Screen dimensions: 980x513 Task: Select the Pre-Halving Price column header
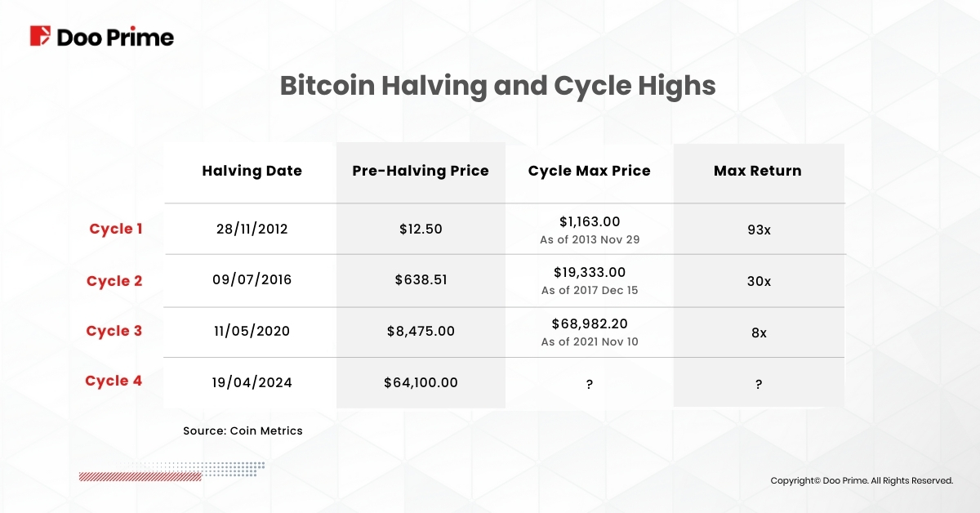click(x=421, y=171)
